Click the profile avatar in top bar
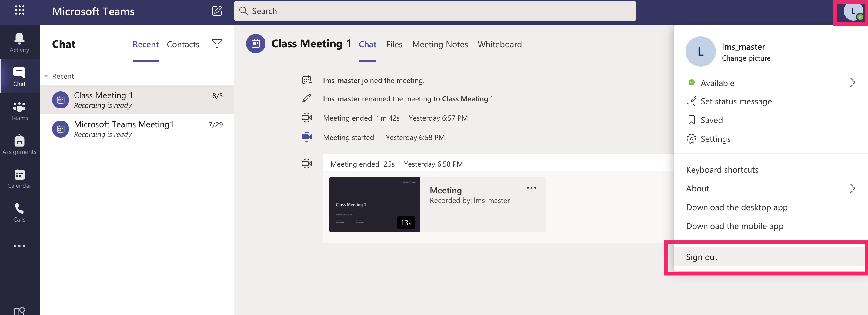 coord(853,12)
